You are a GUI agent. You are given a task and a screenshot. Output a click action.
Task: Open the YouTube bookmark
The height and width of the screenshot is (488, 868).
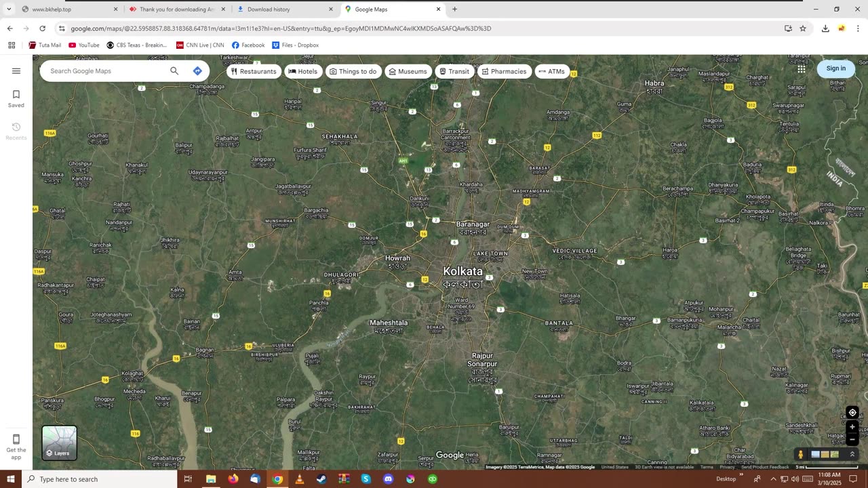(84, 45)
